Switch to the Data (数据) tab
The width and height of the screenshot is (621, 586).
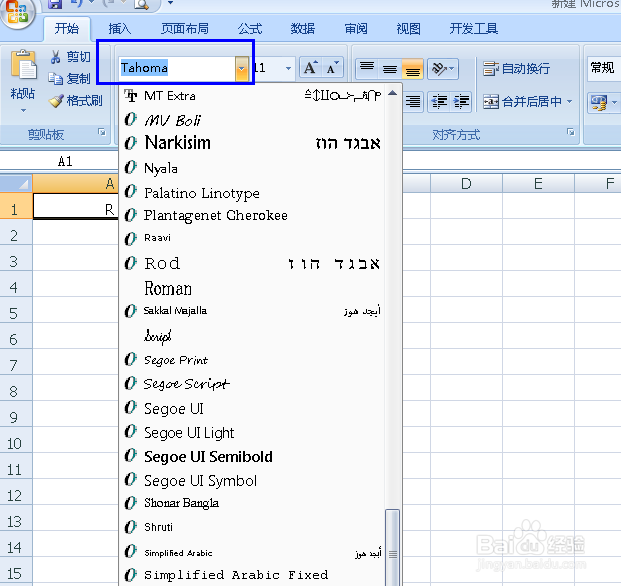click(x=303, y=29)
